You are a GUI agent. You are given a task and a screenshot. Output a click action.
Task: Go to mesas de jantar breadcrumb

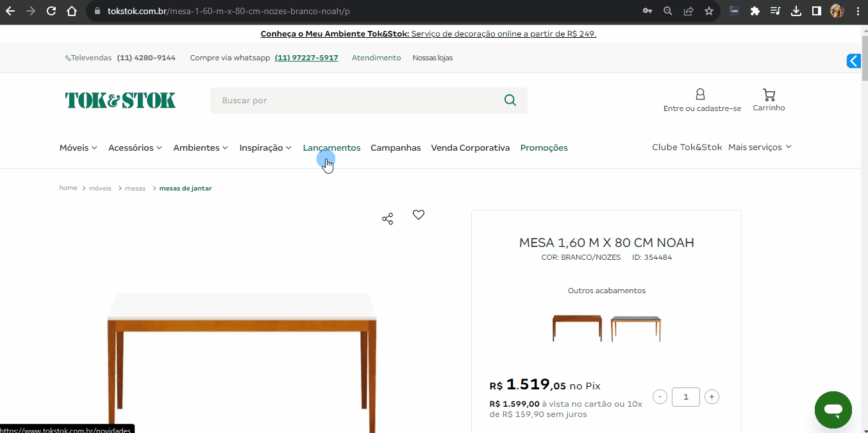click(x=185, y=188)
